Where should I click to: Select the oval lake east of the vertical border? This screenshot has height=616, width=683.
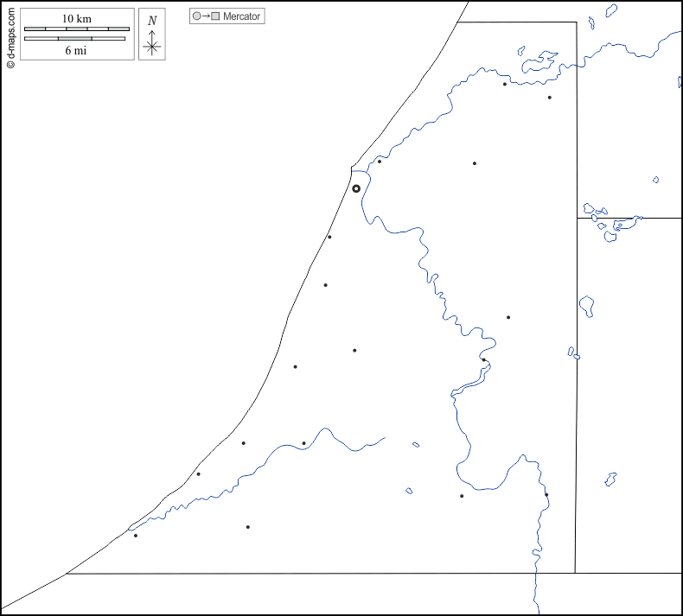point(586,305)
